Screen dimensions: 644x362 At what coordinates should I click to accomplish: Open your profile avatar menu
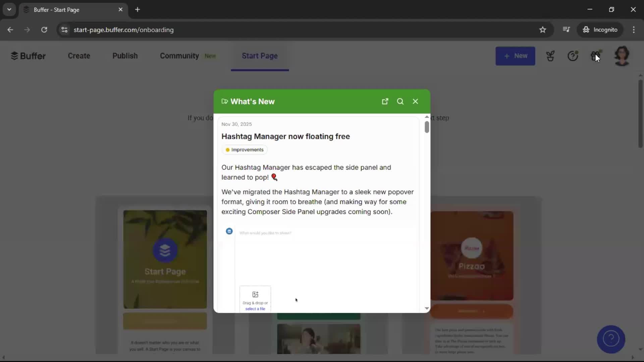point(622,56)
